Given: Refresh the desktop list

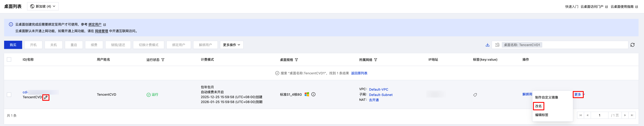Looking at the screenshot, I should click(632, 45).
